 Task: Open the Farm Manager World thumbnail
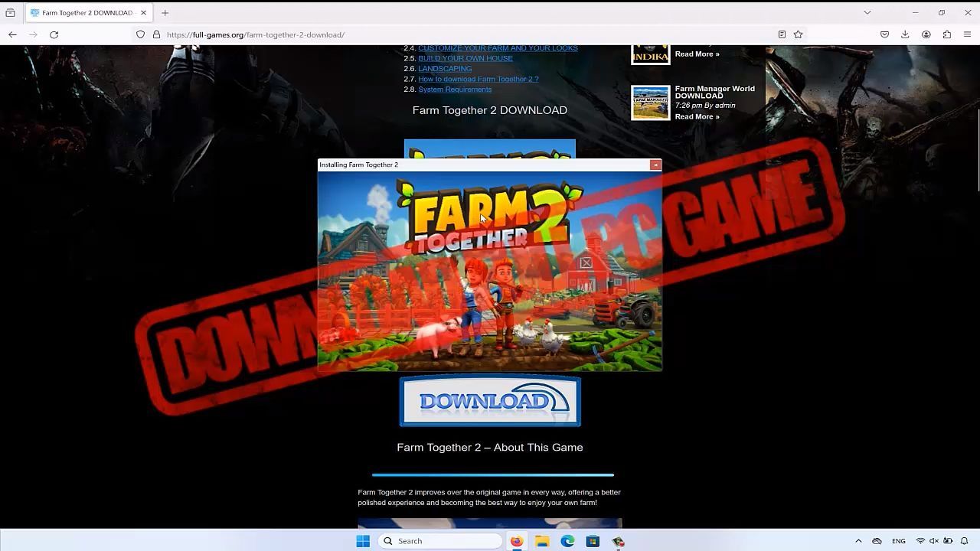pos(650,103)
